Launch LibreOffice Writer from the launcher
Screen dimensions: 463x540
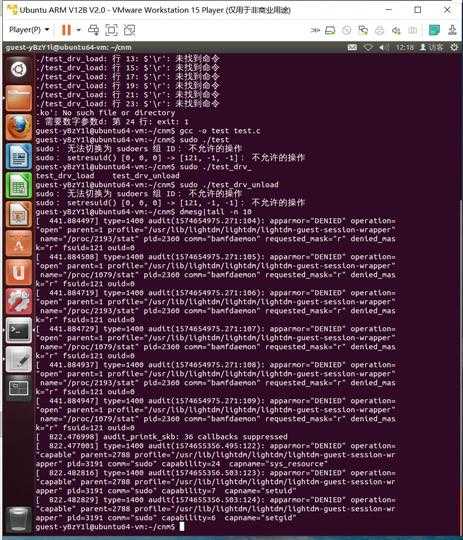(x=19, y=156)
